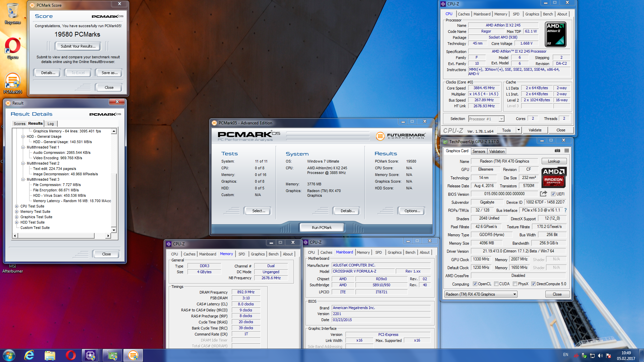Open network tray icon
This screenshot has width=644, height=362.
pos(592,355)
